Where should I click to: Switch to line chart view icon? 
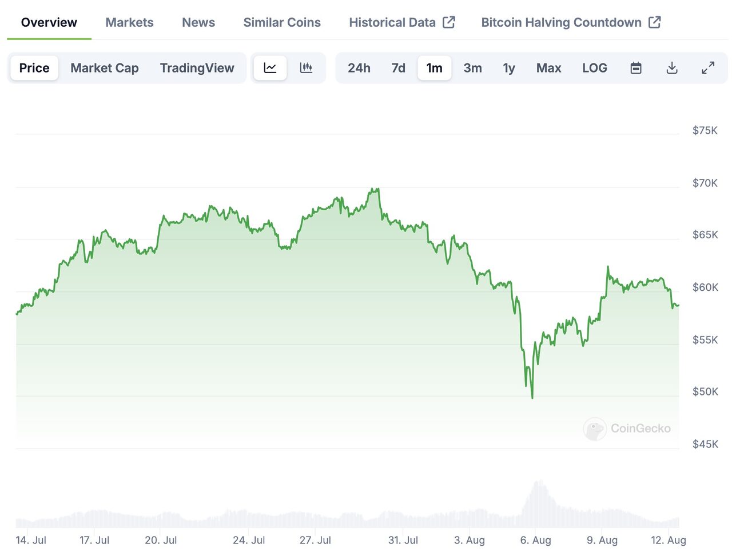pyautogui.click(x=270, y=68)
